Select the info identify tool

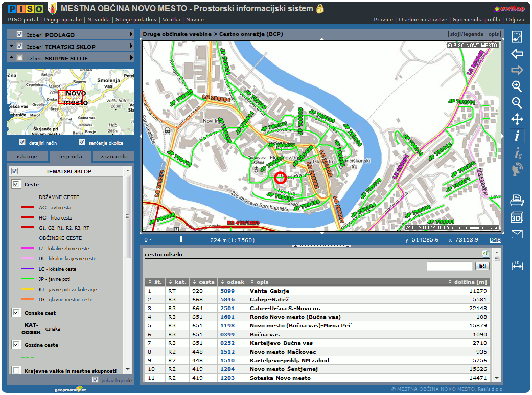517,136
